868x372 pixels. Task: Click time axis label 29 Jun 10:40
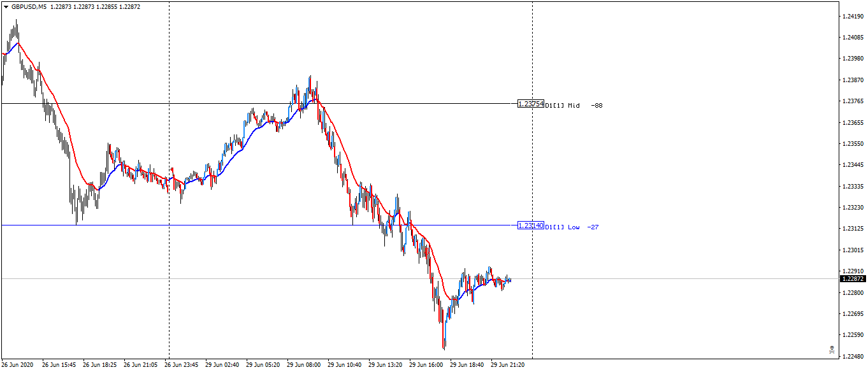pos(345,365)
